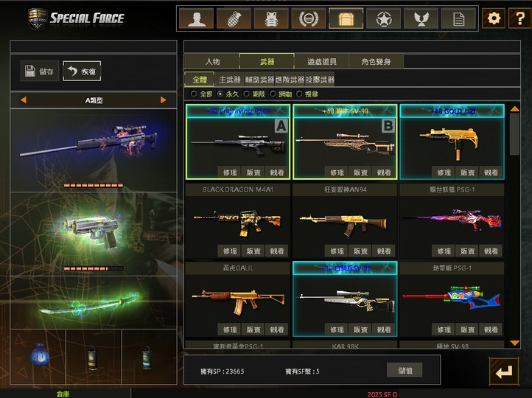Open settings gear icon

pos(494,18)
